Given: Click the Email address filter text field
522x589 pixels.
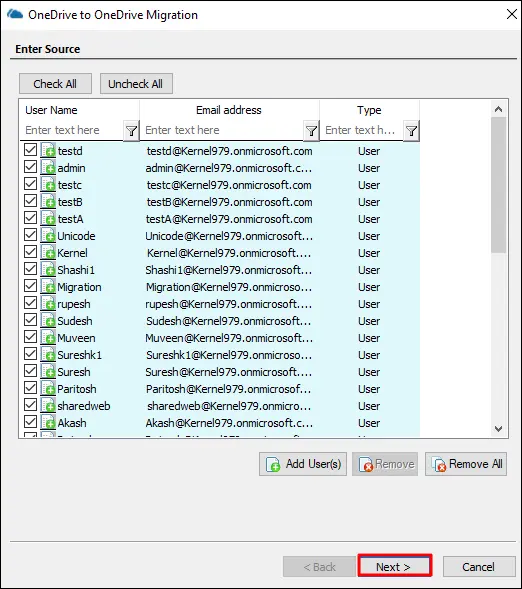Looking at the screenshot, I should tap(222, 130).
